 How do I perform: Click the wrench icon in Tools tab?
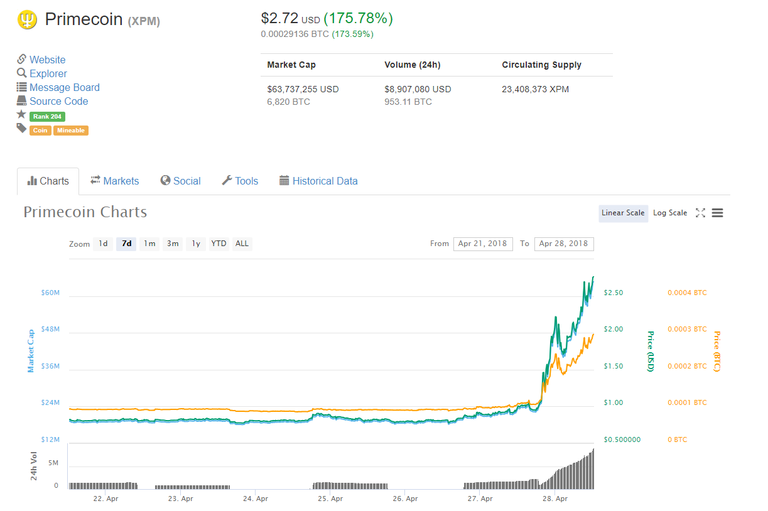tap(227, 180)
